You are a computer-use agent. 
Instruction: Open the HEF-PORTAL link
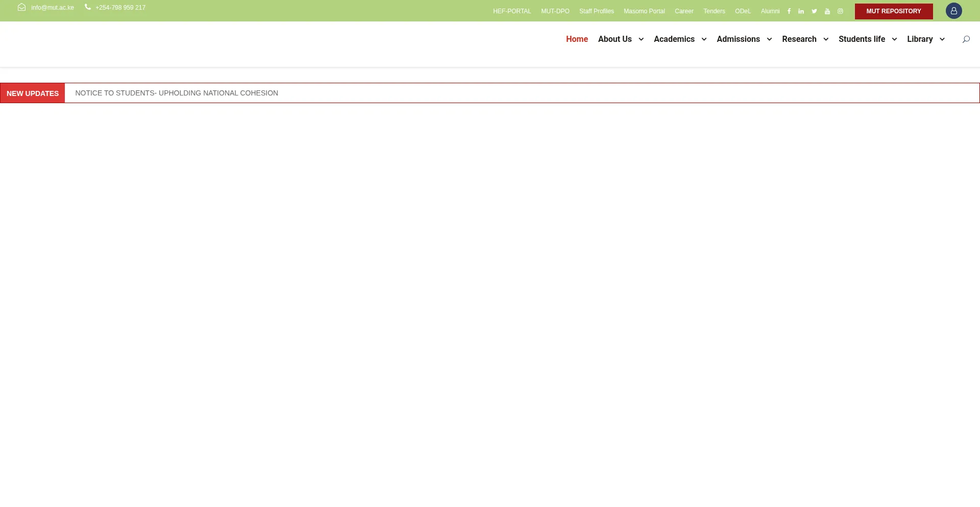click(x=512, y=11)
